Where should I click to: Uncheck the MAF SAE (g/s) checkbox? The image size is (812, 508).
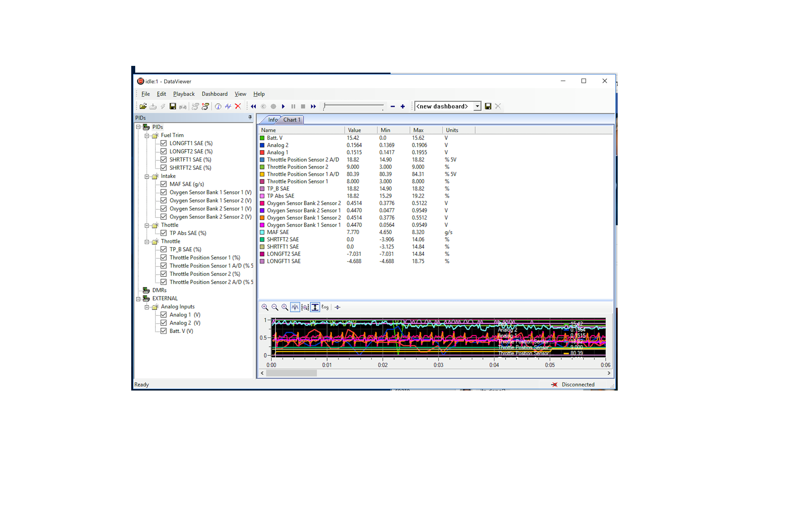click(x=163, y=184)
